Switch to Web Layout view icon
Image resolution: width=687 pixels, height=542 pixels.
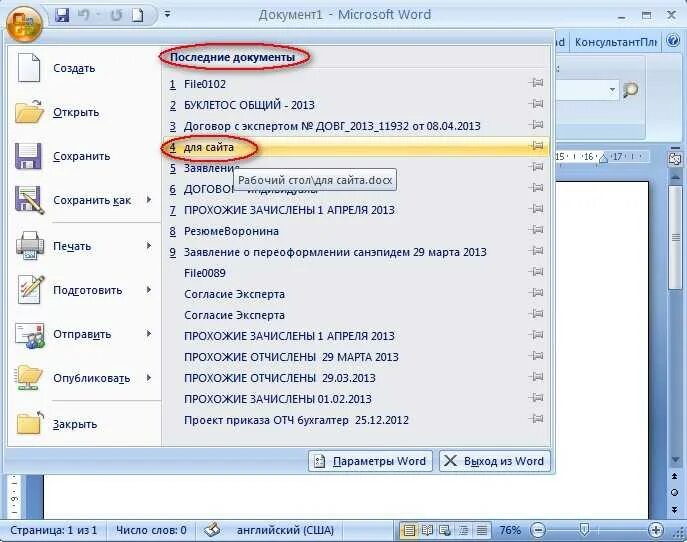tap(445, 531)
